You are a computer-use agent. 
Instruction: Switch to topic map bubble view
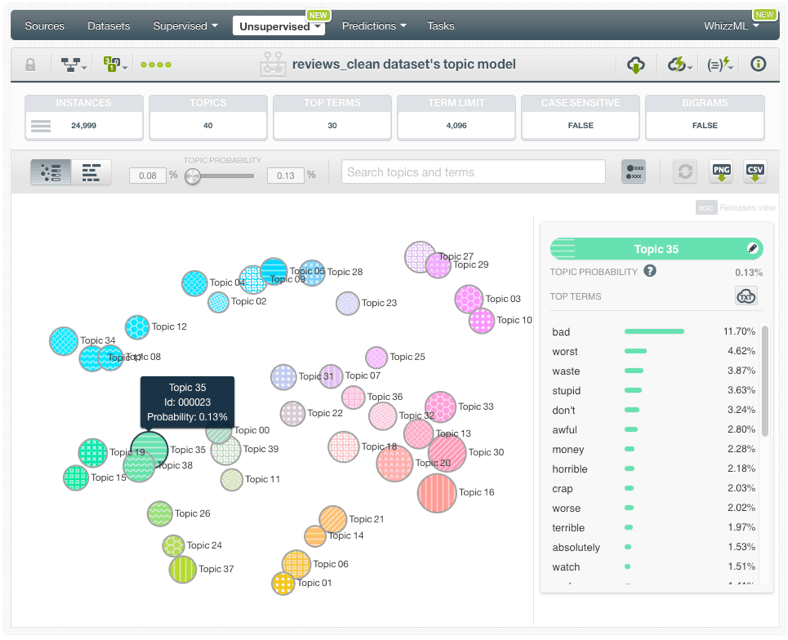pos(50,172)
